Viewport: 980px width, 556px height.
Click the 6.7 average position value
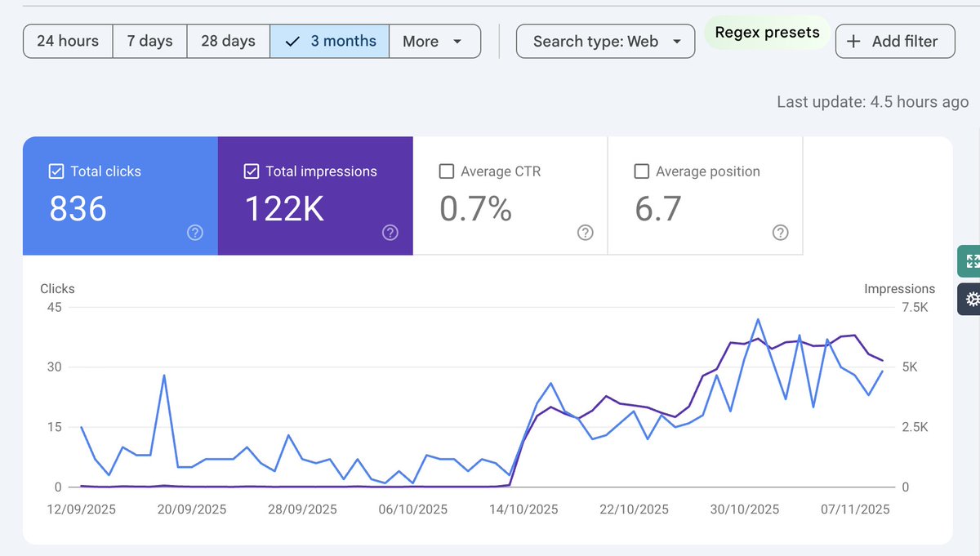[x=658, y=210]
